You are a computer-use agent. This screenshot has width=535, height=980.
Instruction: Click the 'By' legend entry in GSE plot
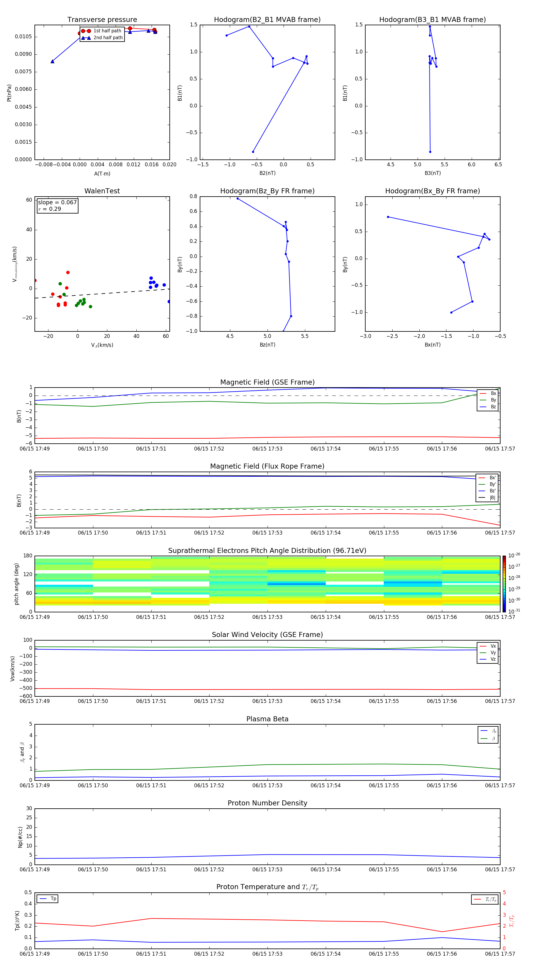pos(488,400)
